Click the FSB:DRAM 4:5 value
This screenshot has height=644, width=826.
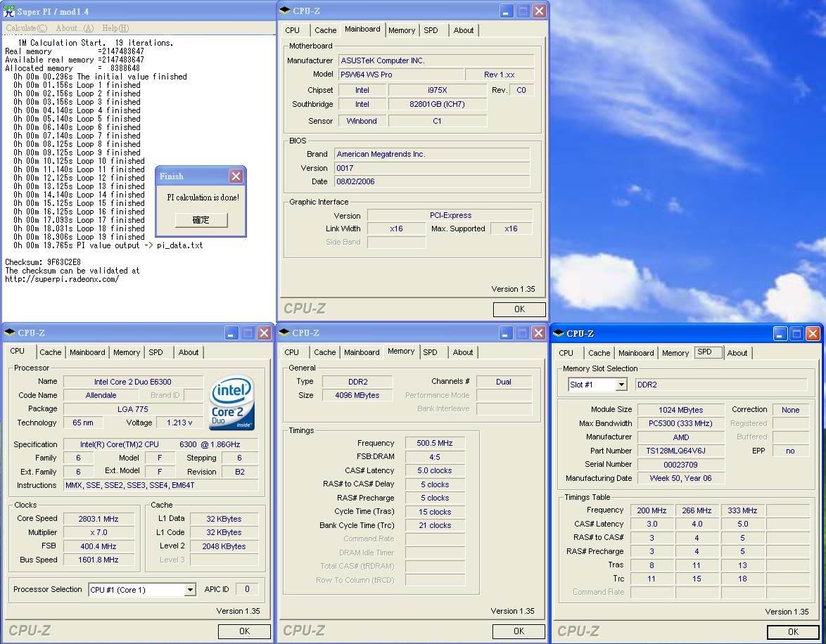click(435, 457)
